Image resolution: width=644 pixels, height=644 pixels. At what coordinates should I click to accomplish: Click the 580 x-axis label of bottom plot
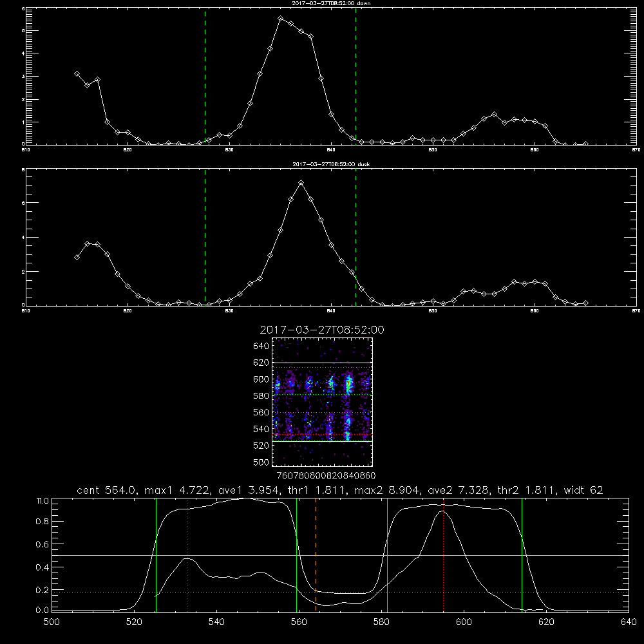click(381, 622)
